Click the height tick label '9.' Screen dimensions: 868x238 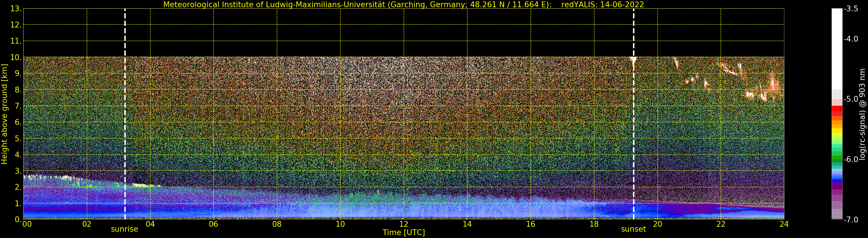click(x=18, y=74)
